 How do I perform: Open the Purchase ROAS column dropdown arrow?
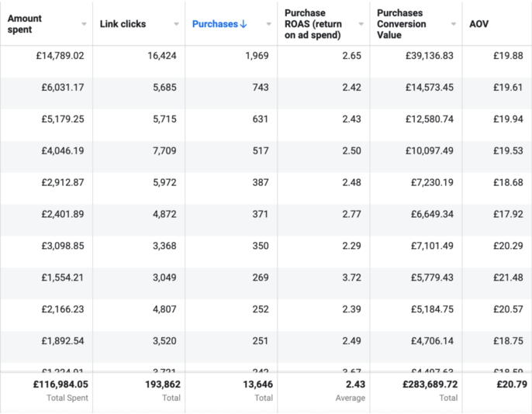tap(361, 24)
